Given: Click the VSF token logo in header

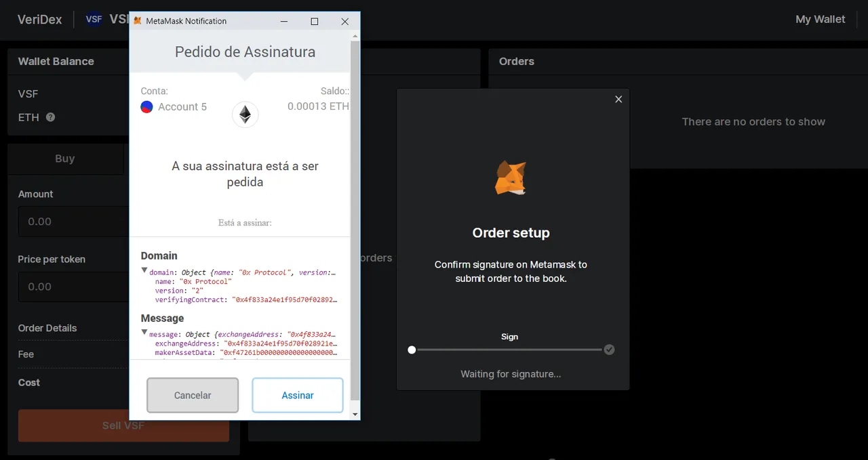Looking at the screenshot, I should click(x=94, y=19).
